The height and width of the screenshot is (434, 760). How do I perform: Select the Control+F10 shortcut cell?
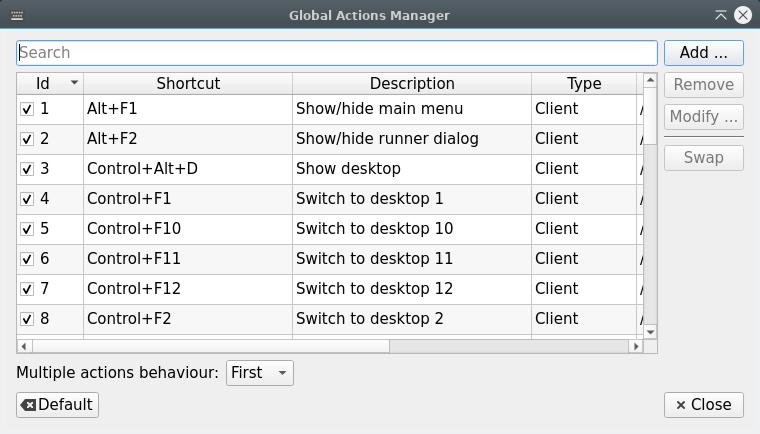point(188,229)
